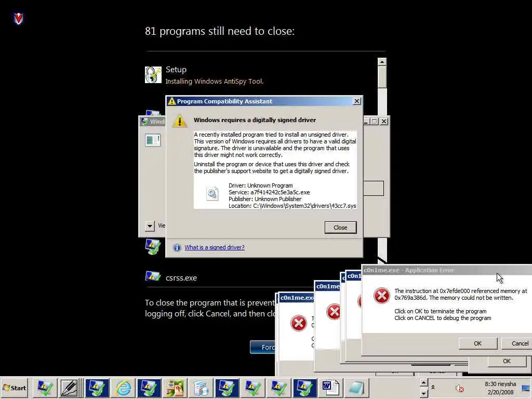Click the large yellow warning icon beside the driver heading
Image resolution: width=532 pixels, height=399 pixels.
click(x=179, y=121)
